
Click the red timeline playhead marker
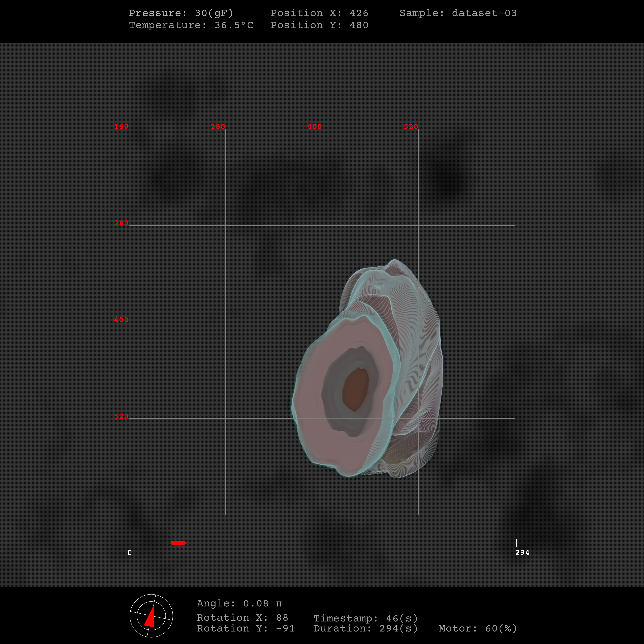click(178, 543)
